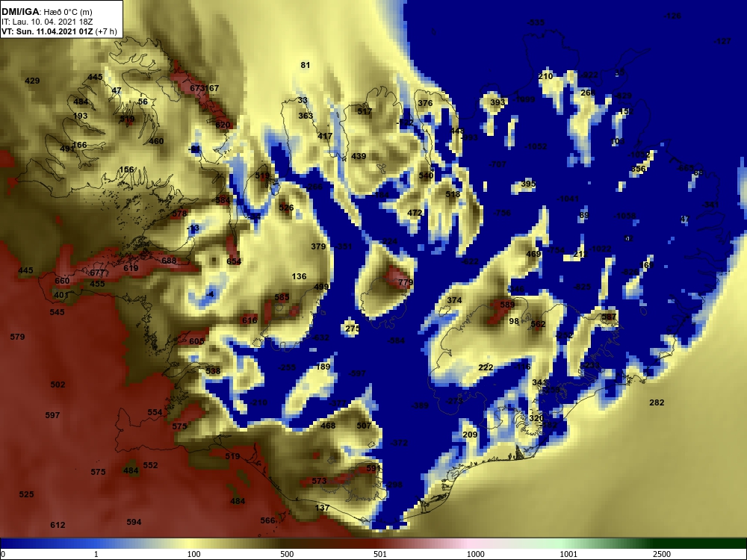Click the map value '594'
The image size is (747, 560).
[x=134, y=523]
